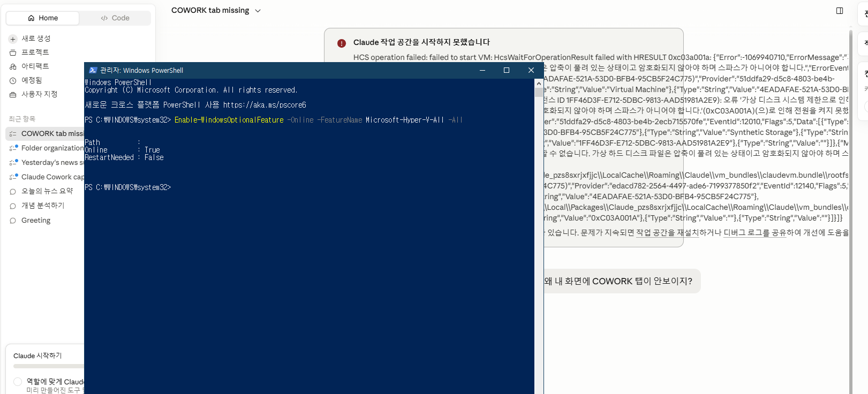Click the 'Claude 시작하기' card heading

click(x=37, y=356)
